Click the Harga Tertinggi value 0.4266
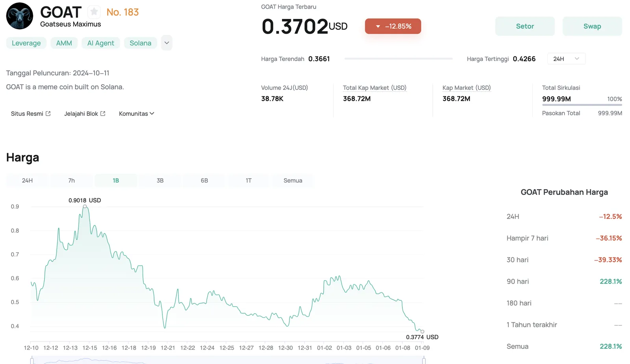This screenshot has width=630, height=364. [524, 59]
